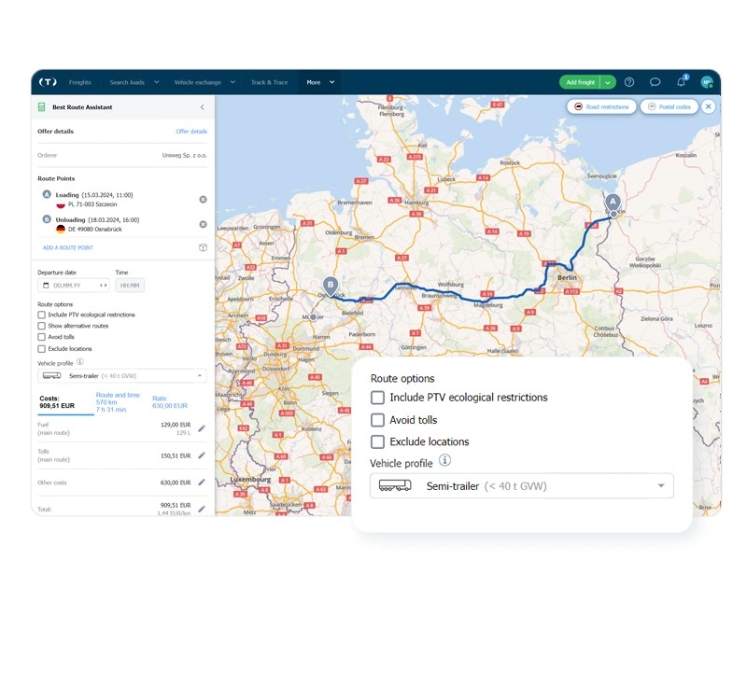This screenshot has height=700, width=747.
Task: Open the notifications bell icon
Action: [682, 82]
